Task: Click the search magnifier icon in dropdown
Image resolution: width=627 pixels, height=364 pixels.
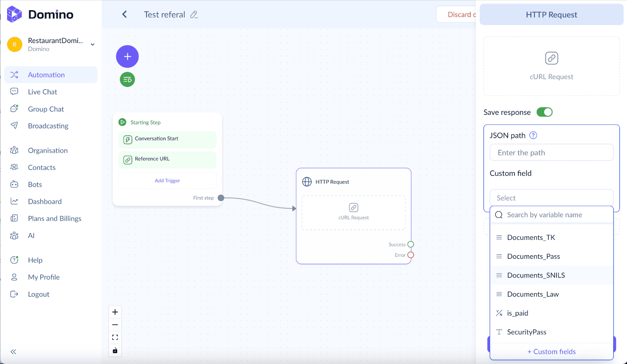Action: point(499,215)
